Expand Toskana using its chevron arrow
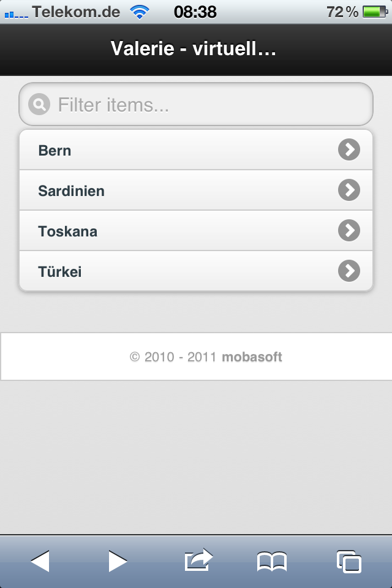Viewport: 392px width, 588px height. tap(349, 231)
